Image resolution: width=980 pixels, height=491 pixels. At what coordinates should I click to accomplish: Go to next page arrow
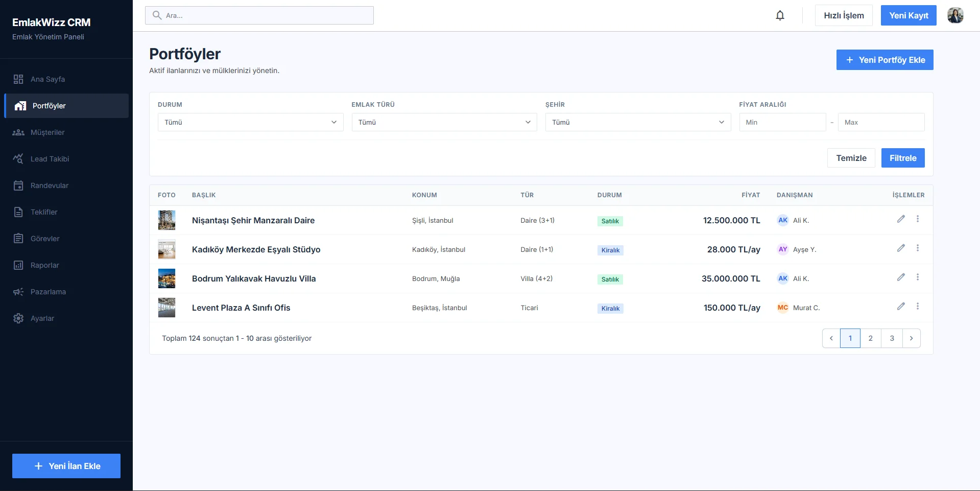click(x=912, y=338)
